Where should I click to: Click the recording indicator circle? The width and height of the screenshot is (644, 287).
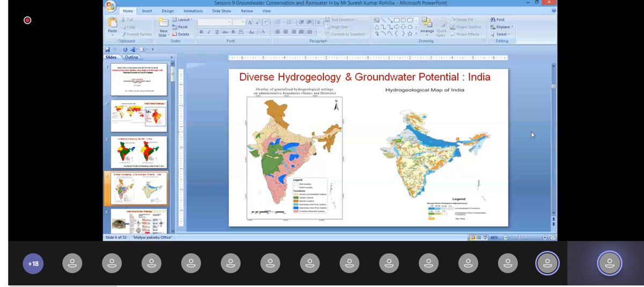[x=28, y=20]
